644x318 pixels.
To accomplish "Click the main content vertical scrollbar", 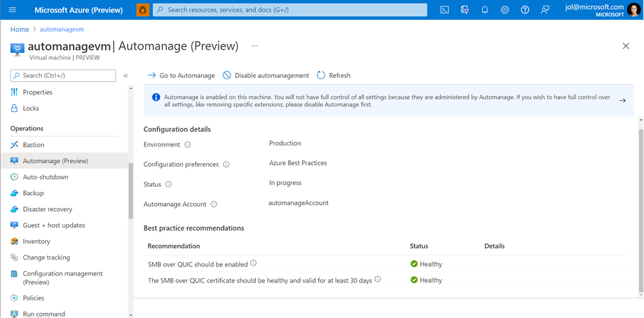I will 641,210.
